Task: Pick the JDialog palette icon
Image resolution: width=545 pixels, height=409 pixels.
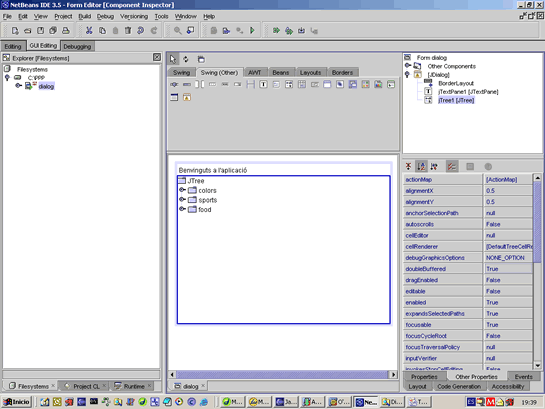Action: coord(187,97)
